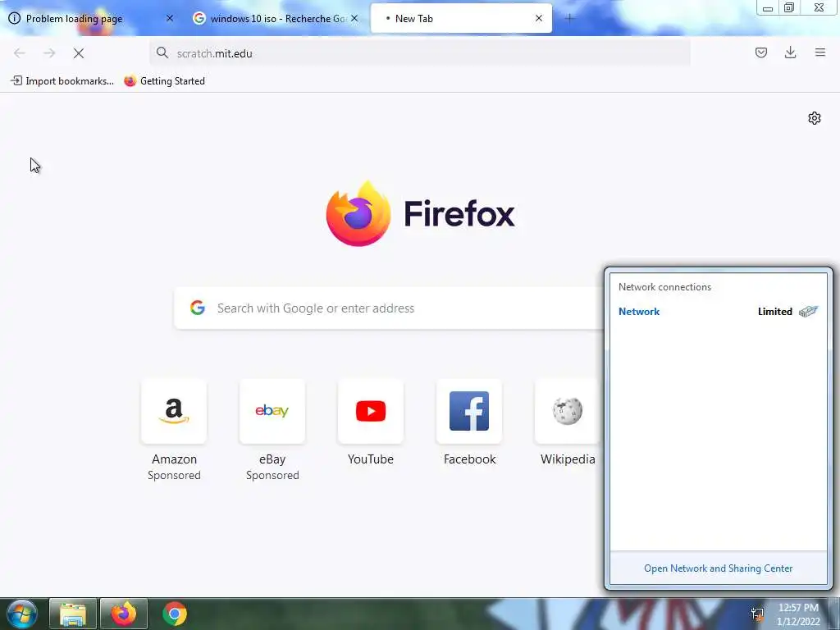
Task: Open Network and Sharing Center link
Action: pyautogui.click(x=718, y=568)
